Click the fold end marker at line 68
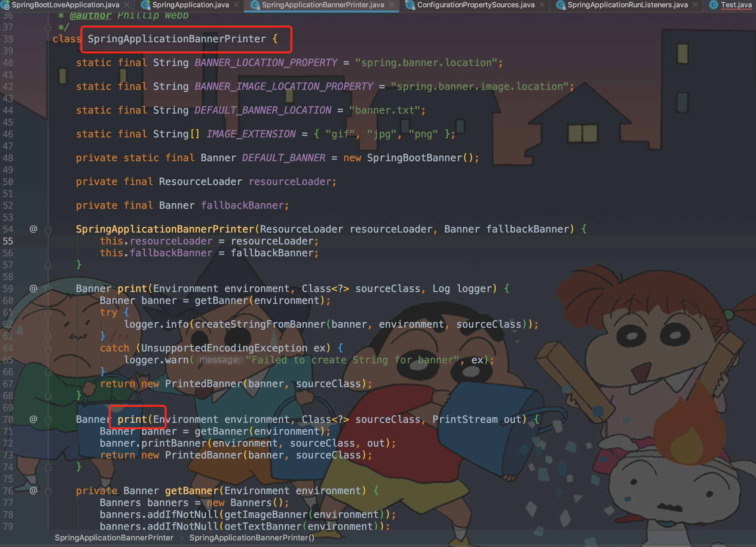 (x=48, y=396)
